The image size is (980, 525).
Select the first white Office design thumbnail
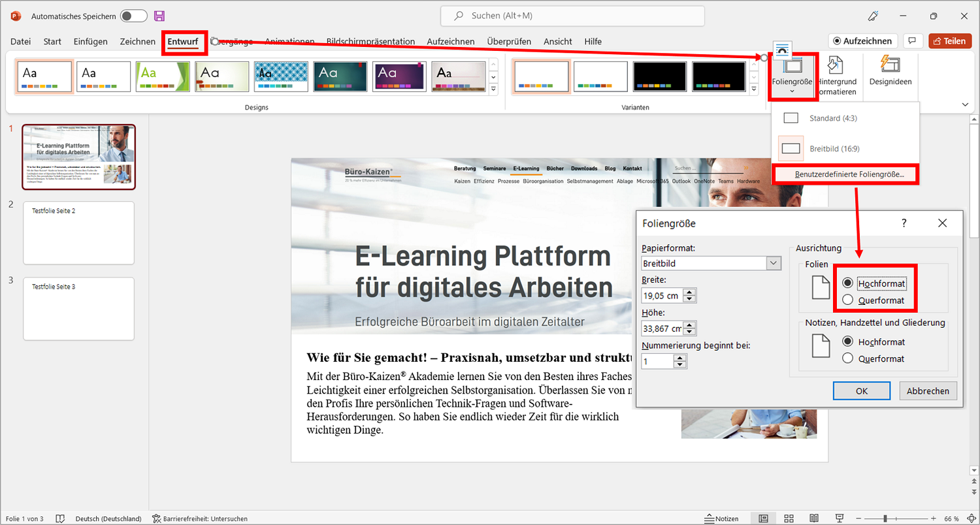(44, 76)
